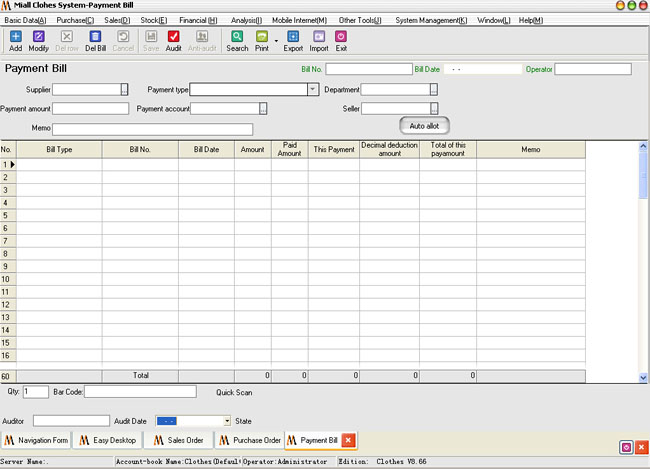Expand the Audit Date dropdown arrow
This screenshot has width=650, height=469.
[227, 421]
